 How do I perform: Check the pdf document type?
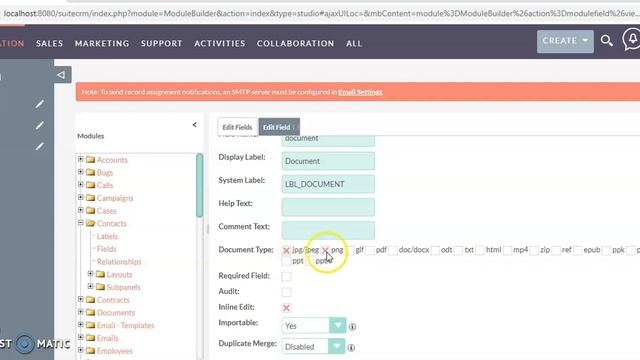pyautogui.click(x=370, y=250)
